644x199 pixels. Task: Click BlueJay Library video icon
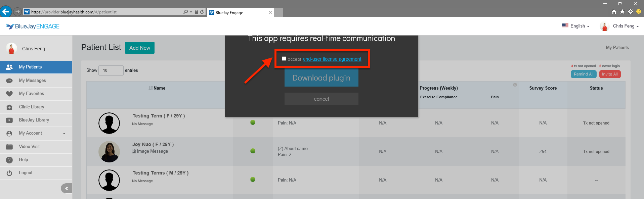9,120
